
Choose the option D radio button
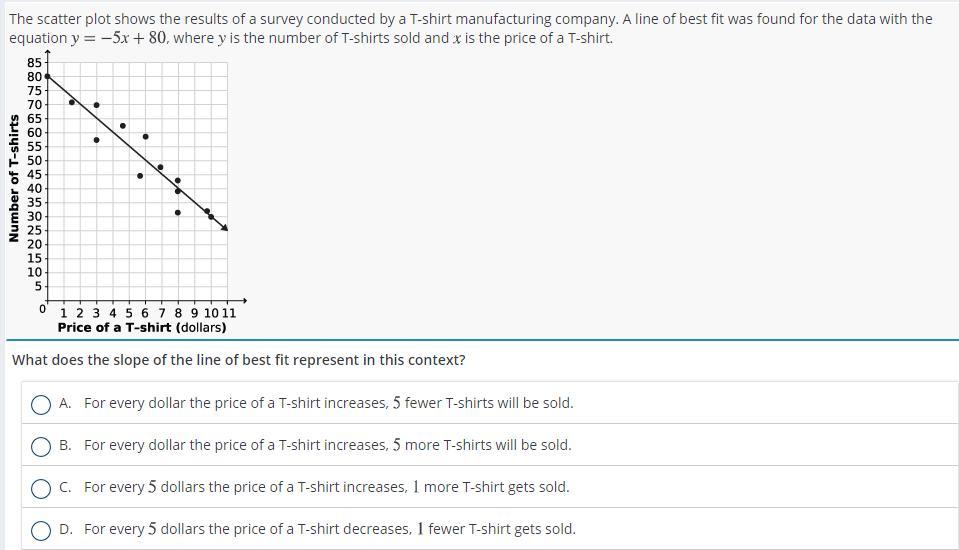pyautogui.click(x=41, y=530)
